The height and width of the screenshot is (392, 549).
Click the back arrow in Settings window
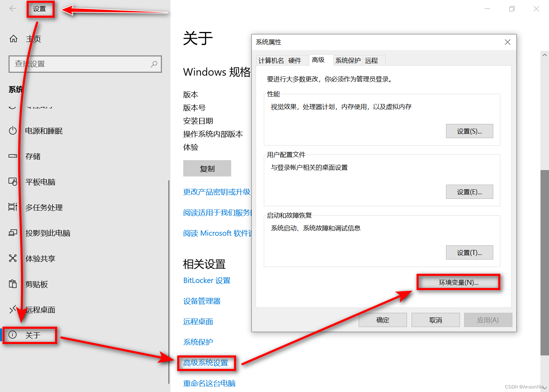coord(13,9)
